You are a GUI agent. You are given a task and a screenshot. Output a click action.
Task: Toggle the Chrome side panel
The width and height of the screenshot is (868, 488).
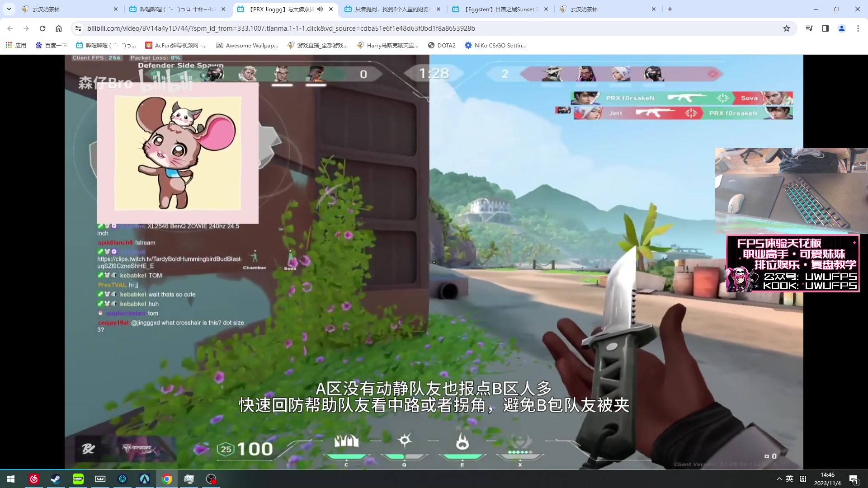pyautogui.click(x=826, y=28)
